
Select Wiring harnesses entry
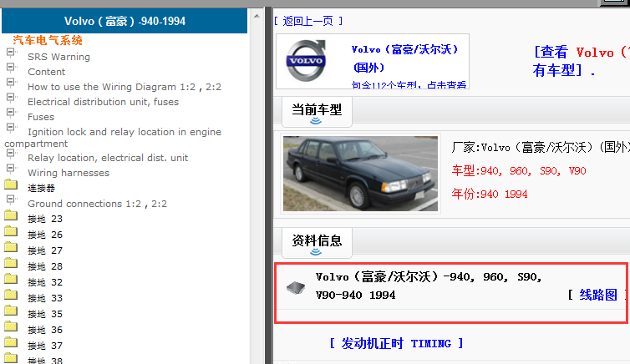click(x=69, y=173)
